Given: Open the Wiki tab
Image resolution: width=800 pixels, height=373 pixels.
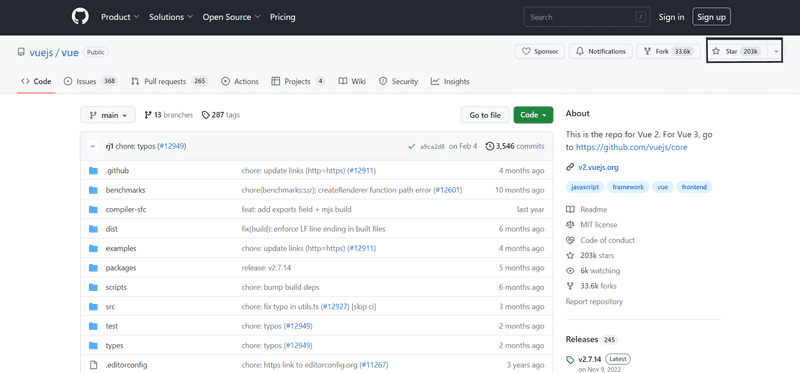Looking at the screenshot, I should (x=352, y=81).
